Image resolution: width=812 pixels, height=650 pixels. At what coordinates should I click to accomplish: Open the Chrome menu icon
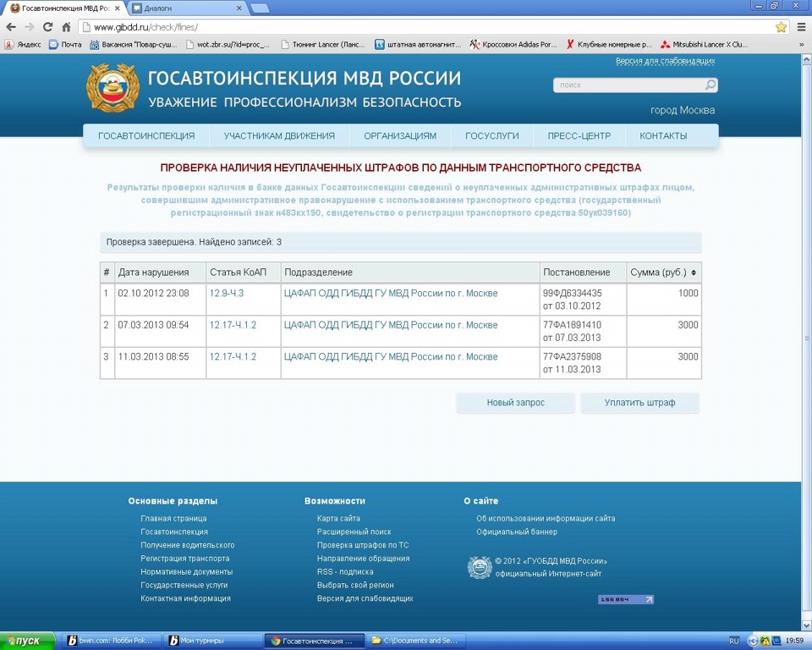point(801,27)
